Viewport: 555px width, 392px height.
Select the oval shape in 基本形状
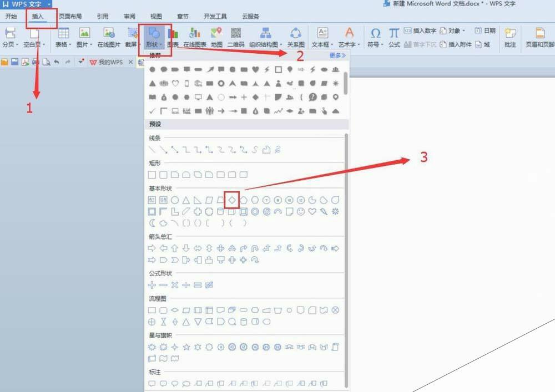point(174,200)
